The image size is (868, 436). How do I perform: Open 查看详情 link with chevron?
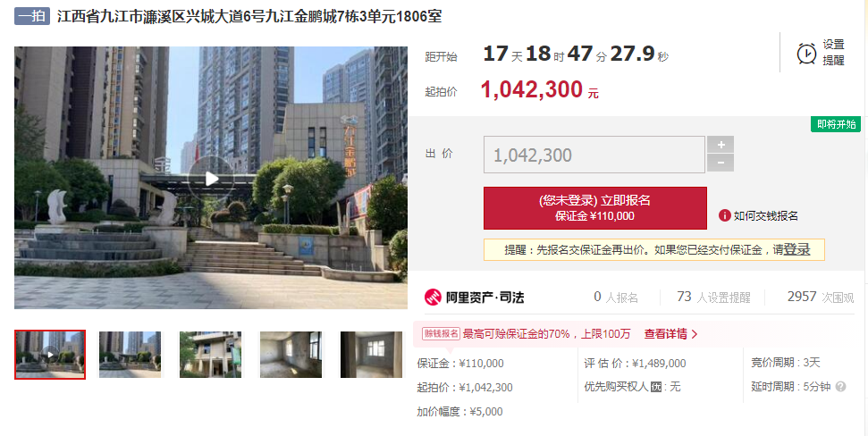point(670,334)
